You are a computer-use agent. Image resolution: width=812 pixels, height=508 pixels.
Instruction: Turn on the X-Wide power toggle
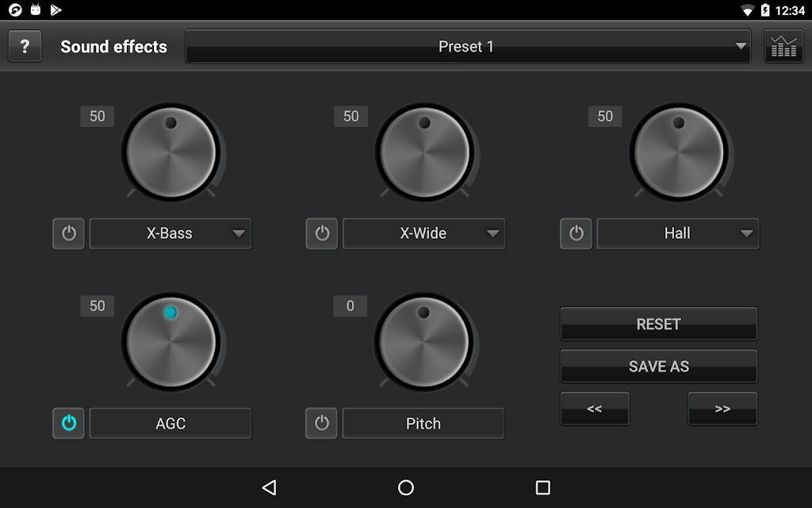tap(322, 233)
